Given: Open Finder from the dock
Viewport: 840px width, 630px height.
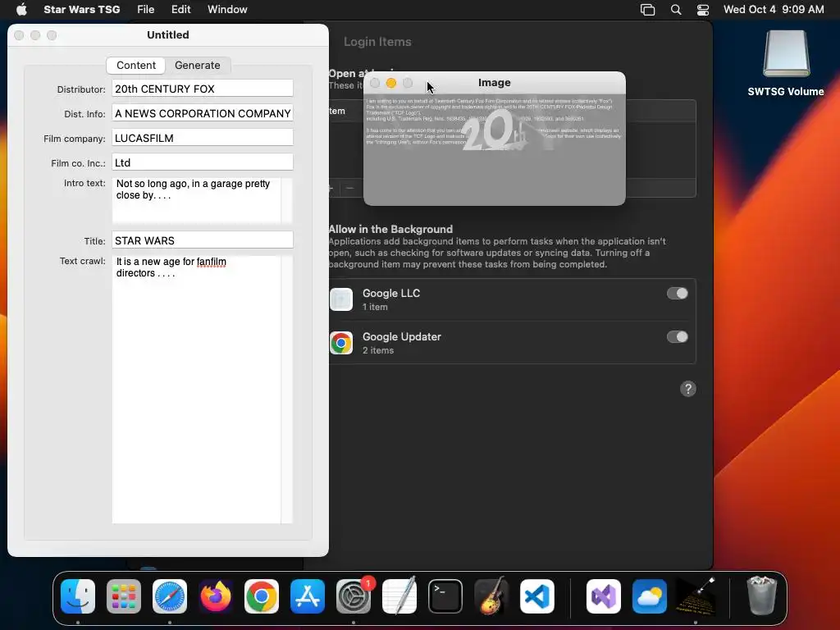Looking at the screenshot, I should coord(78,596).
